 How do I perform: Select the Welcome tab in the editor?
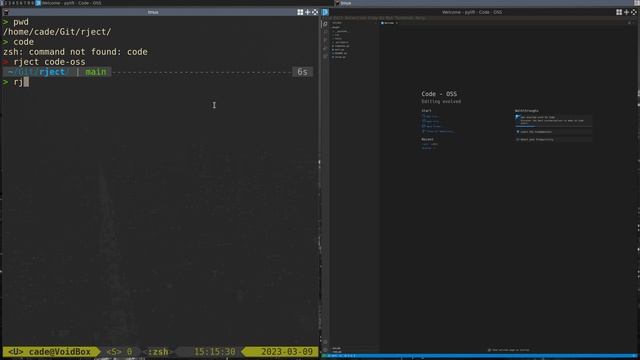(x=389, y=23)
